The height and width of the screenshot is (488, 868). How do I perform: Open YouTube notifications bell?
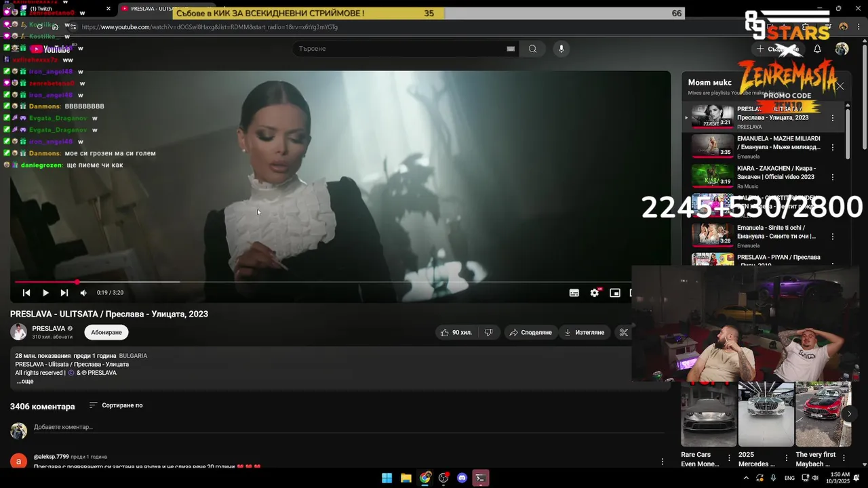(817, 49)
